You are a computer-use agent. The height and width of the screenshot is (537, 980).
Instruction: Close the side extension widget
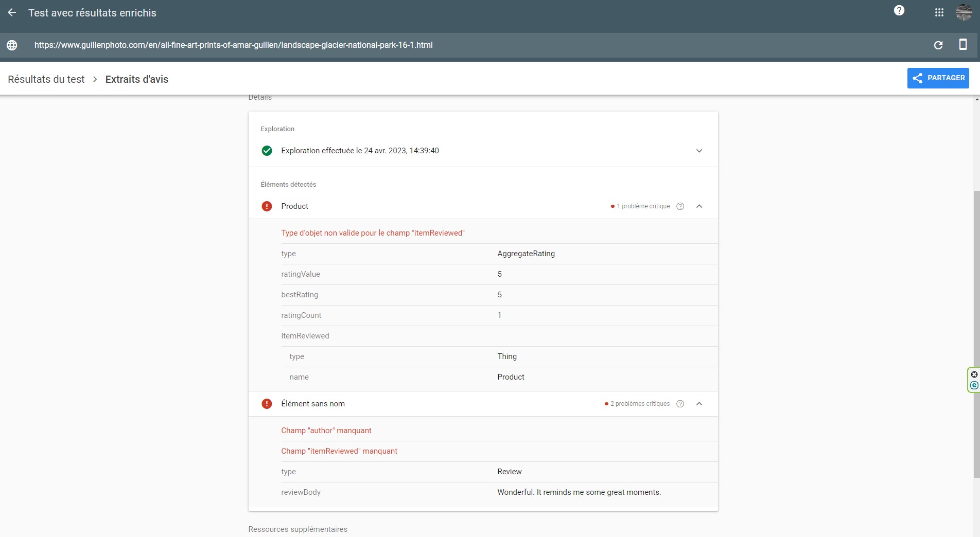click(974, 374)
